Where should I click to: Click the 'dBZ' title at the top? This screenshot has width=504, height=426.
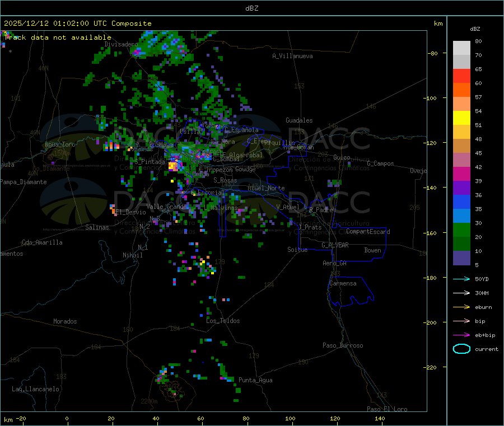click(251, 8)
